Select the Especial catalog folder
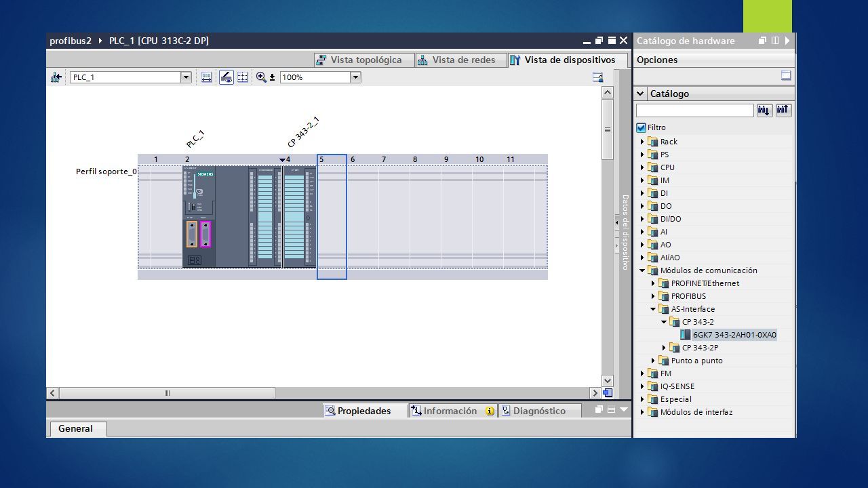This screenshot has width=868, height=488. (676, 399)
